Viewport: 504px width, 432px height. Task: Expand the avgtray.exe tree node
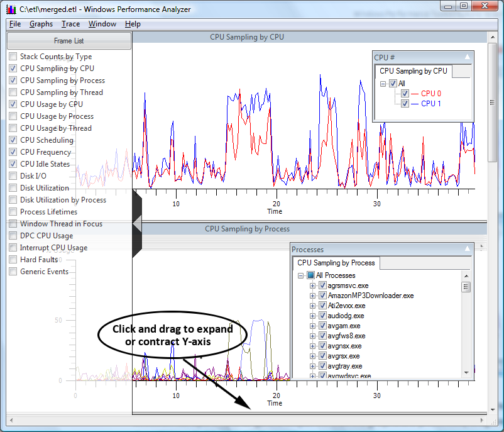(x=312, y=366)
